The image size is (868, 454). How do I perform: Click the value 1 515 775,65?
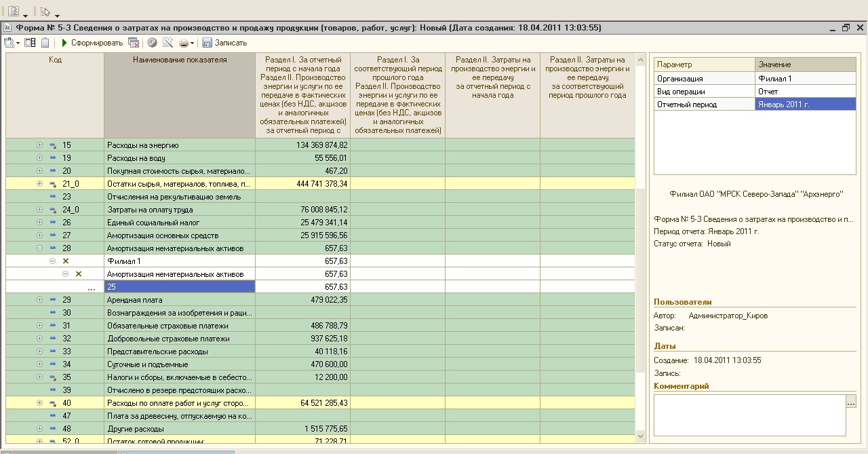326,429
